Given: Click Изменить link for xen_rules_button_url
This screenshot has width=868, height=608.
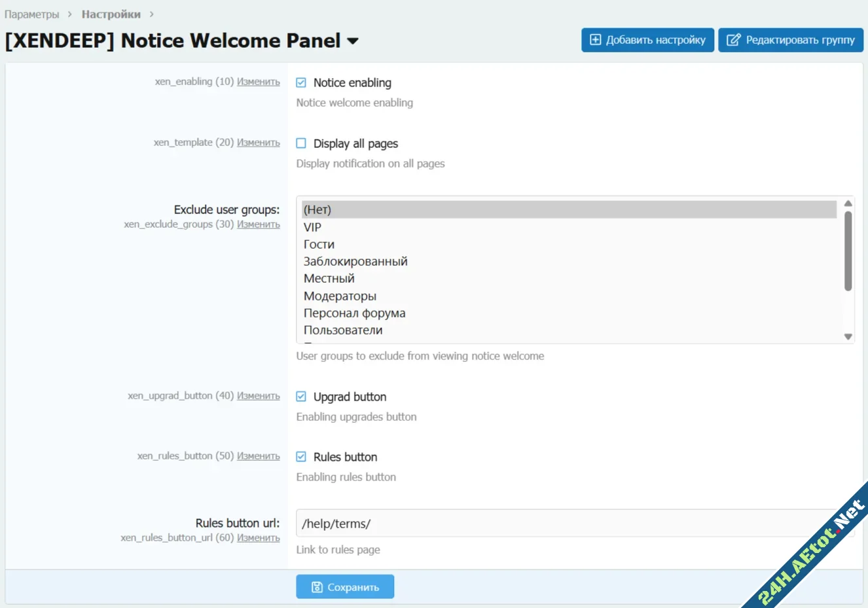Looking at the screenshot, I should pos(258,538).
